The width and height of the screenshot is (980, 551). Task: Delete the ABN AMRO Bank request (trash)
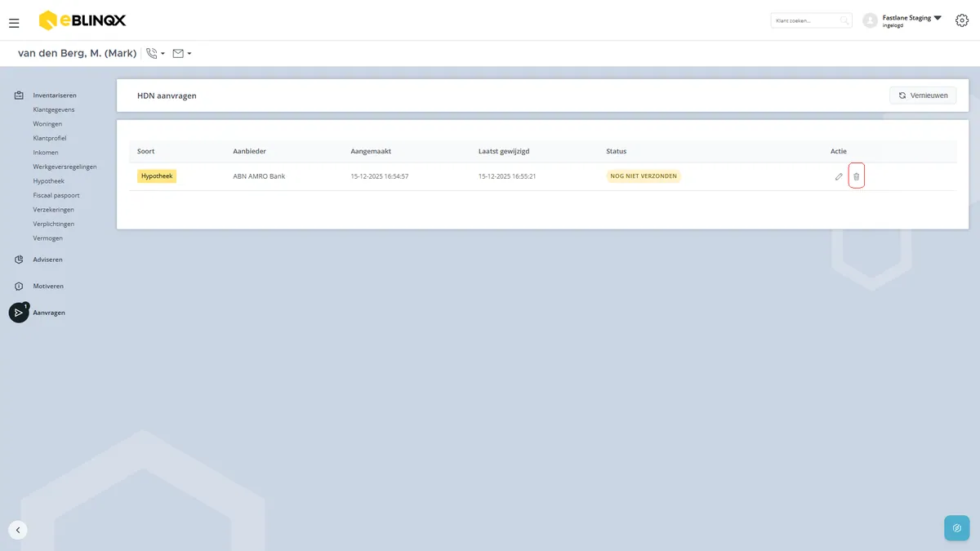pyautogui.click(x=857, y=176)
